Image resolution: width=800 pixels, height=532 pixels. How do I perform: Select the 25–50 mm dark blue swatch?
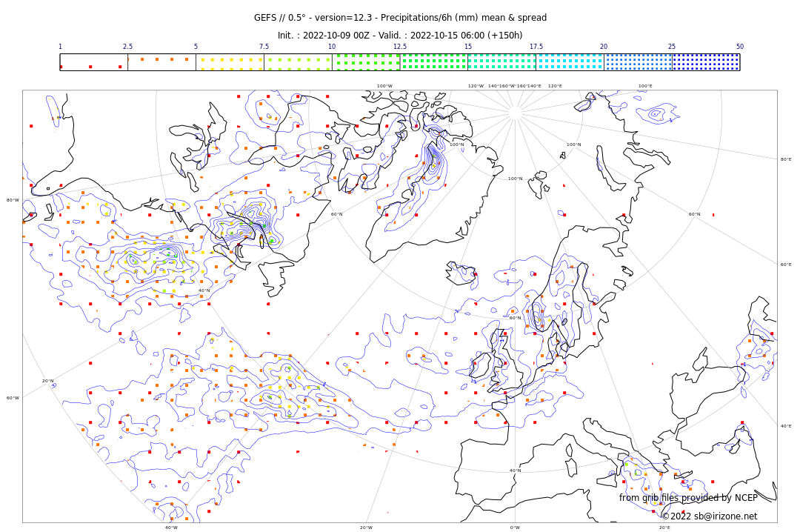coord(706,62)
